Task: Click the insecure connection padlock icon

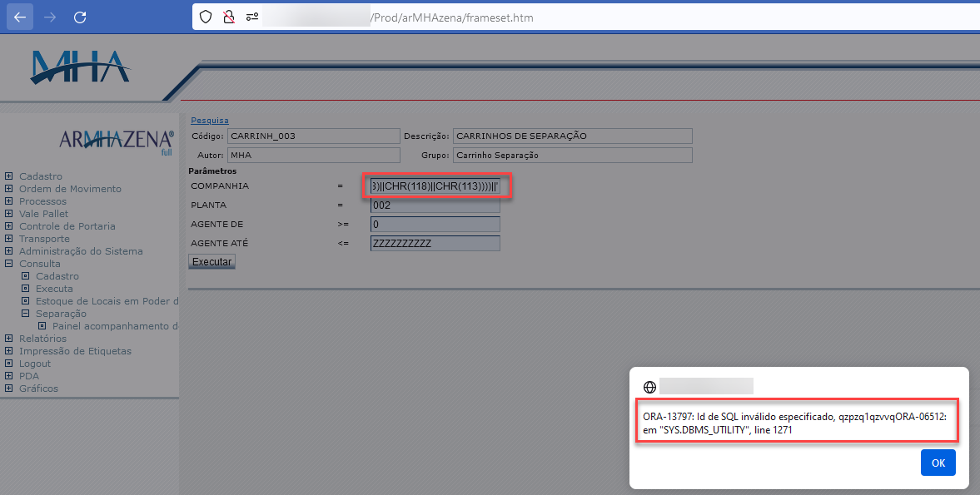Action: point(228,17)
